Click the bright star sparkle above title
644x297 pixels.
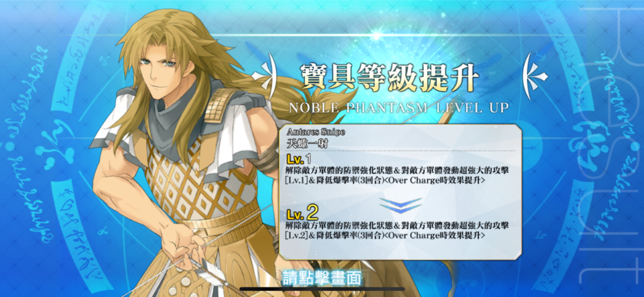[375, 36]
